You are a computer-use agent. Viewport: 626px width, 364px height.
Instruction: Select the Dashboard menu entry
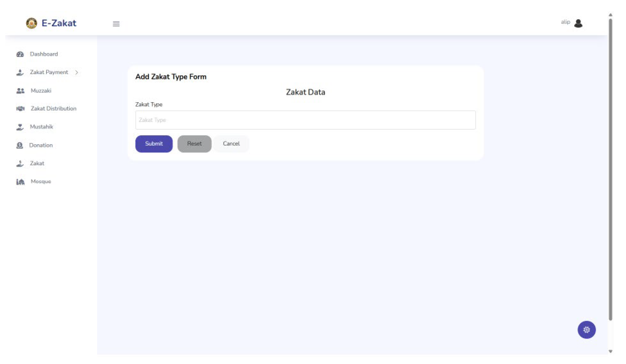[x=43, y=54]
